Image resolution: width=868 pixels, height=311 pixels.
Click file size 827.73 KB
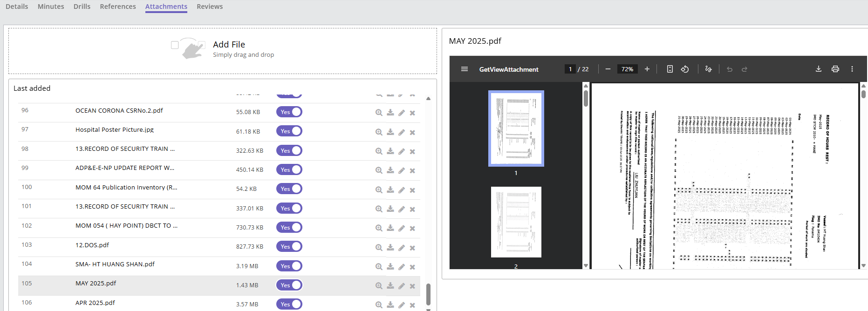(250, 247)
